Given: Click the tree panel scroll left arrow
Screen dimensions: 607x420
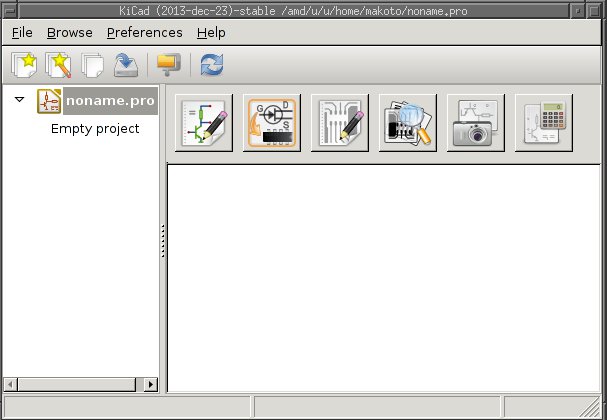Looking at the screenshot, I should [9, 383].
